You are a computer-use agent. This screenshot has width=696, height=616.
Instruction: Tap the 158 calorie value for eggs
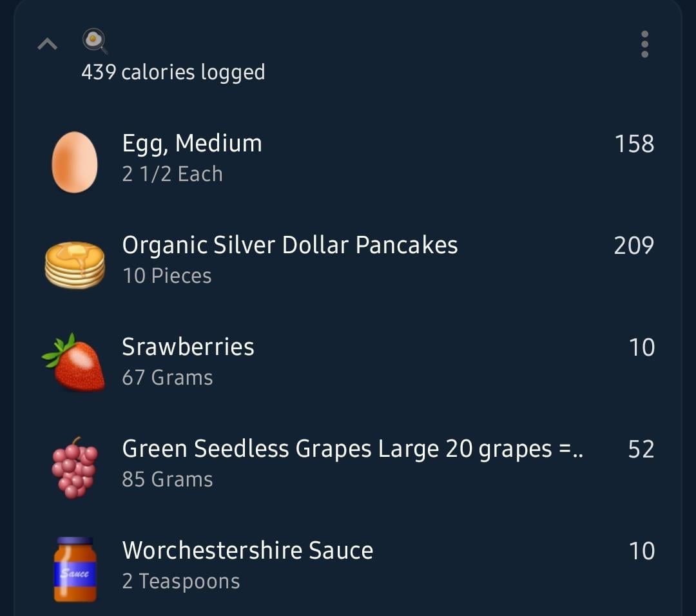[x=634, y=144]
